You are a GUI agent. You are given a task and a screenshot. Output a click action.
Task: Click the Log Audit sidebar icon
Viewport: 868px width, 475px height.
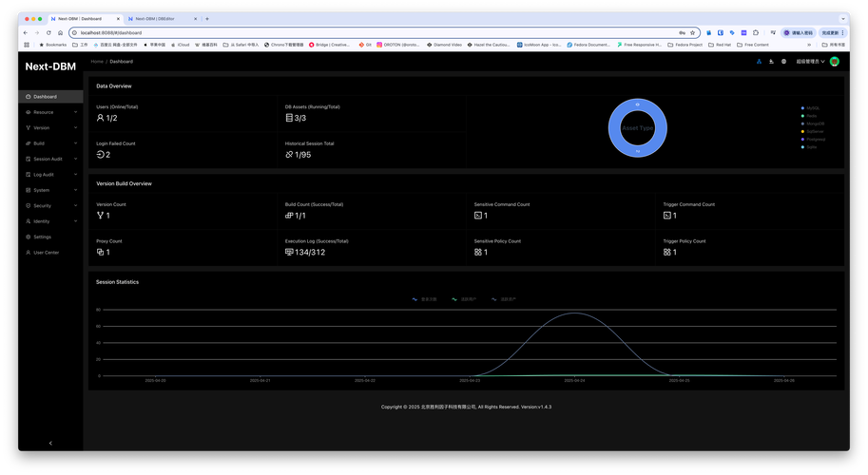(28, 174)
